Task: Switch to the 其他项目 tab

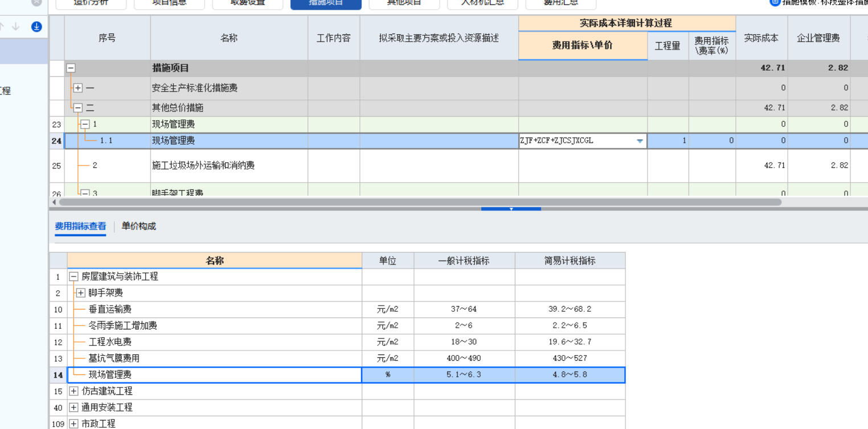Action: pos(404,2)
